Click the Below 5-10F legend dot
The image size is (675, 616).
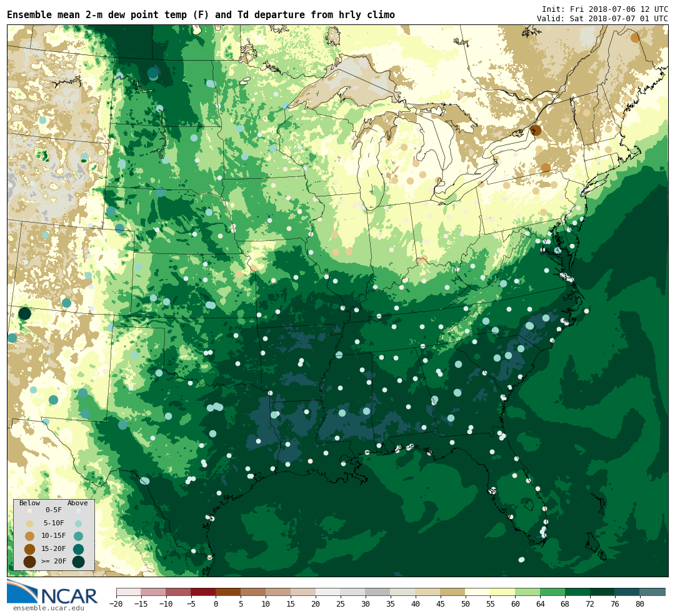point(29,523)
